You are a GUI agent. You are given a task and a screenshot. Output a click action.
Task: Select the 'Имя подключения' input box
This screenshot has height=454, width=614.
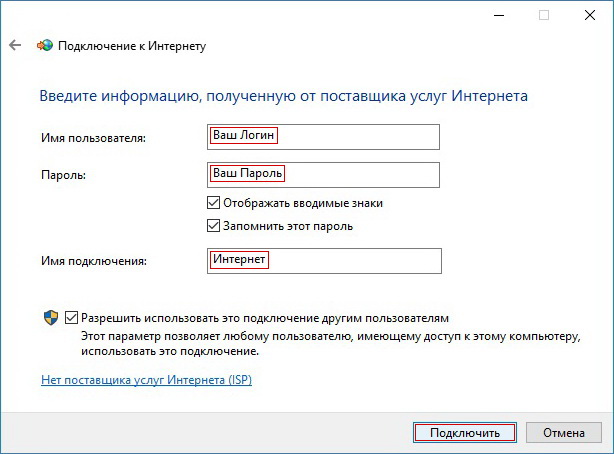point(321,260)
